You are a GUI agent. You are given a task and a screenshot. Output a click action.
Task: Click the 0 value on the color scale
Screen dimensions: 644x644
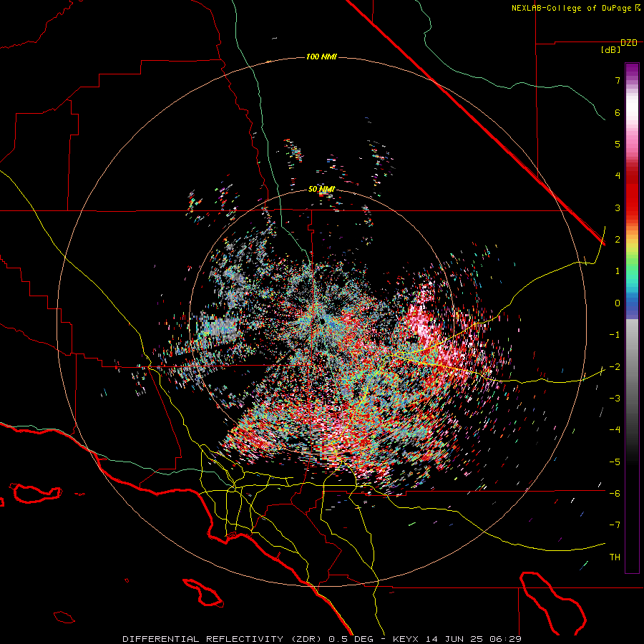(x=618, y=303)
